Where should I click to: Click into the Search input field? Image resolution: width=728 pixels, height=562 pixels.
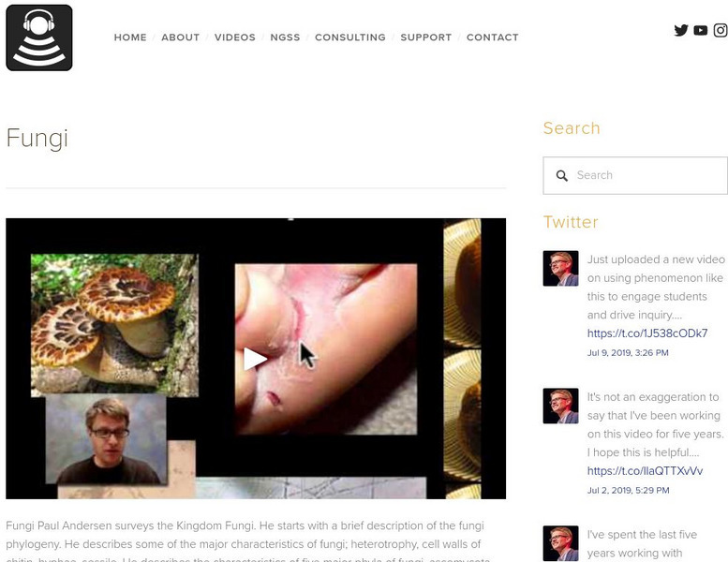coord(635,175)
